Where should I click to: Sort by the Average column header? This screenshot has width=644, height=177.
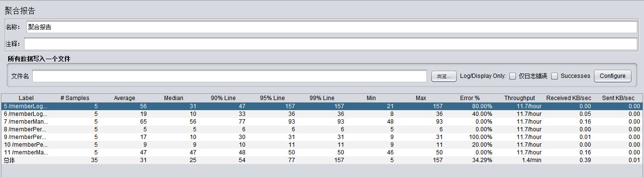coord(125,98)
